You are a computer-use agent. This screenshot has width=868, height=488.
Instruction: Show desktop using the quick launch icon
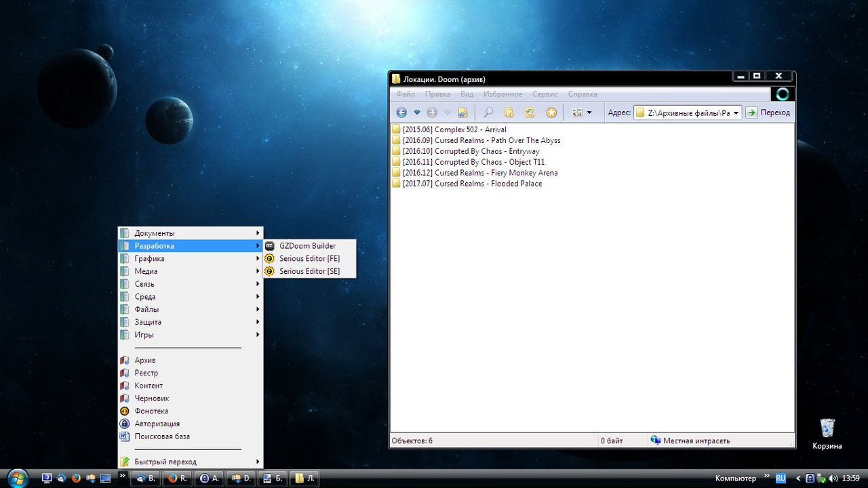click(105, 478)
